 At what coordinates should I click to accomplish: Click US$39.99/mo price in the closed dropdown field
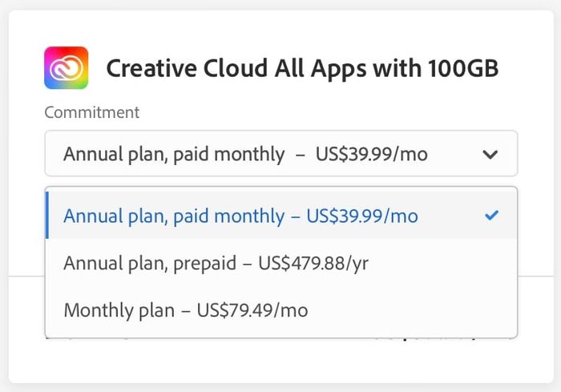coord(372,154)
